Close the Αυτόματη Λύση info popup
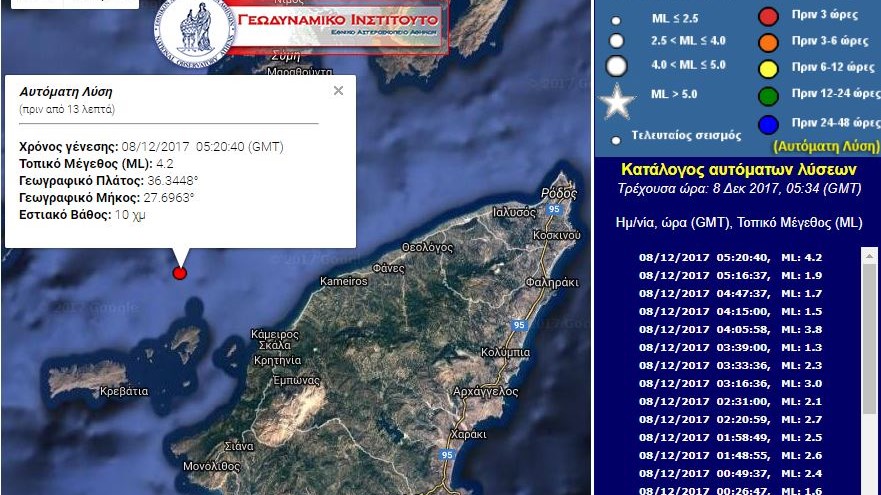The height and width of the screenshot is (495, 881). click(x=338, y=90)
